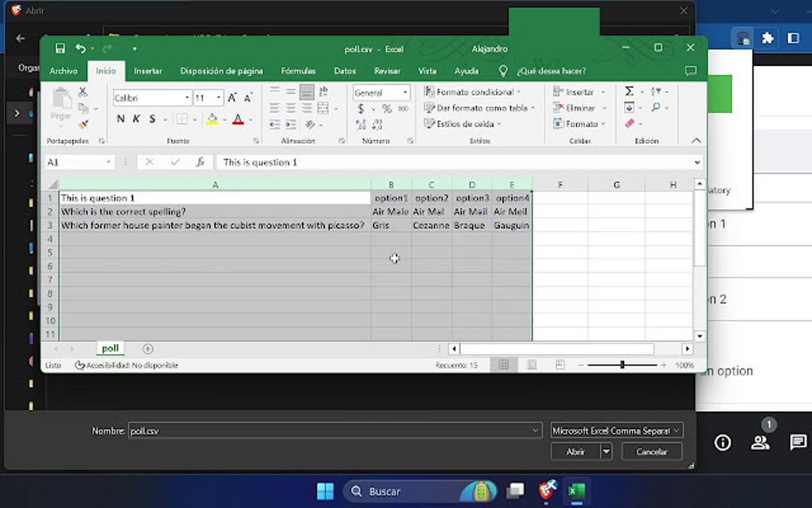Apply currency format with the $ icon
812x508 pixels.
[x=359, y=109]
